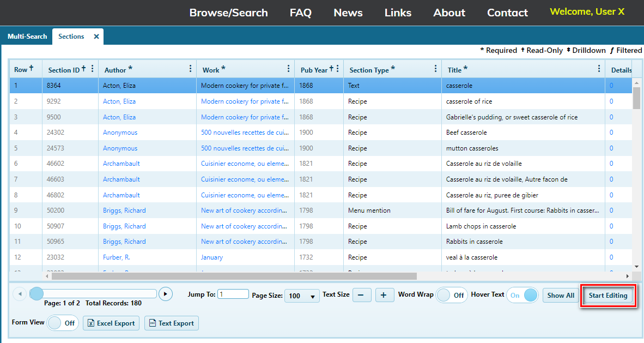
Task: Open Browse/Search in top navigation
Action: 228,13
